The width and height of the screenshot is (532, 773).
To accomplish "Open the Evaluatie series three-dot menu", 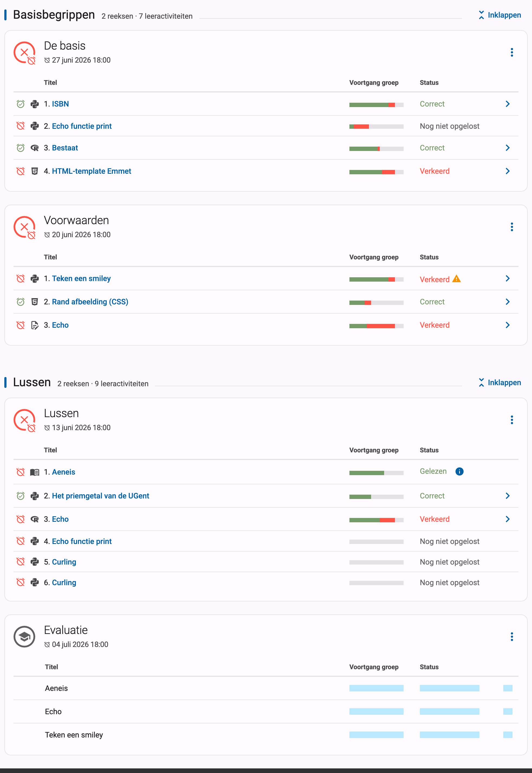I will (x=512, y=637).
